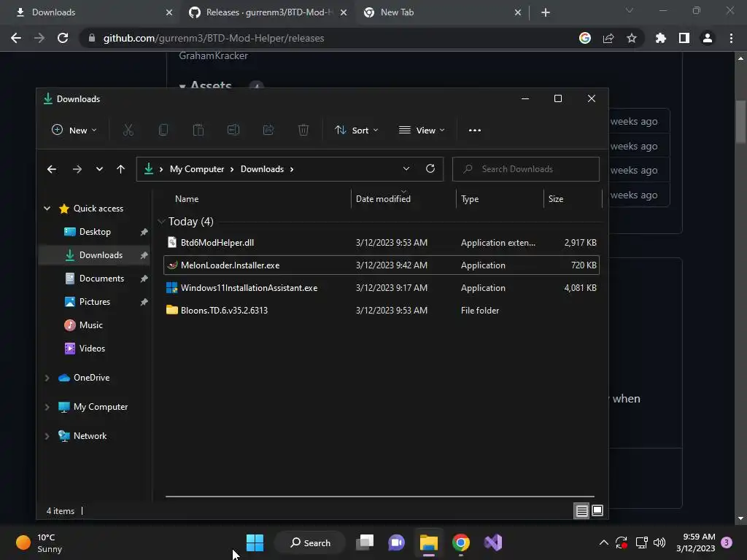Open Task View on taskbar
The width and height of the screenshot is (747, 560).
[x=365, y=542]
